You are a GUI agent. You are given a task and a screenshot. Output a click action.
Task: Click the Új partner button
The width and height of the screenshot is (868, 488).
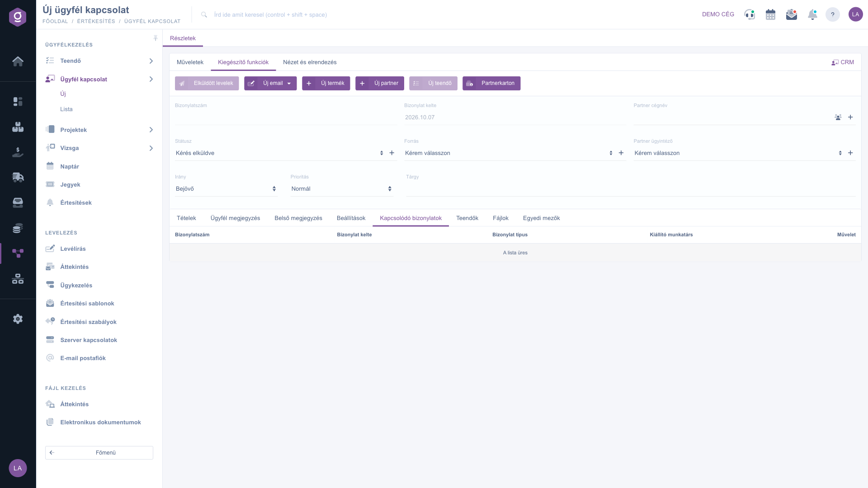[380, 83]
